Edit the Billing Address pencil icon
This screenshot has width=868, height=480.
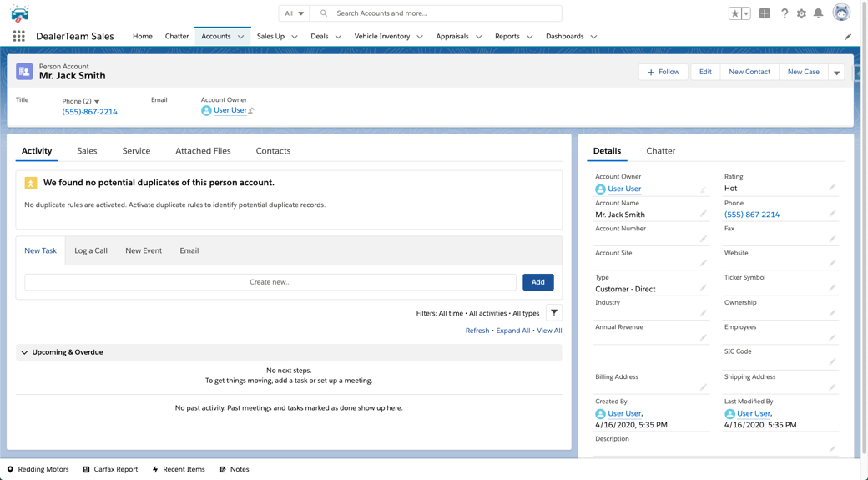[x=703, y=387]
